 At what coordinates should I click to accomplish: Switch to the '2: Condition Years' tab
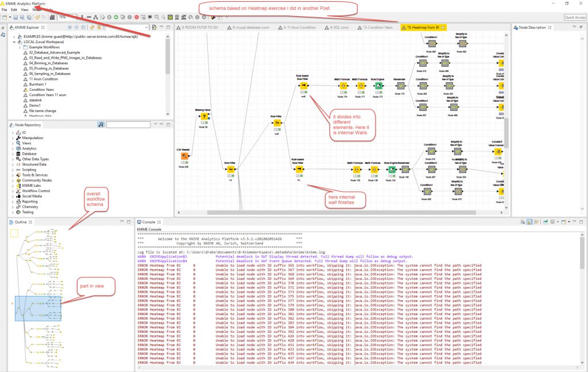click(x=378, y=27)
